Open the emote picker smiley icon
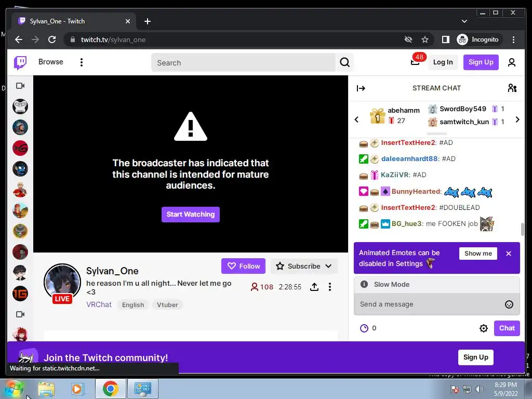Screen dimensions: 532x399 (509, 304)
